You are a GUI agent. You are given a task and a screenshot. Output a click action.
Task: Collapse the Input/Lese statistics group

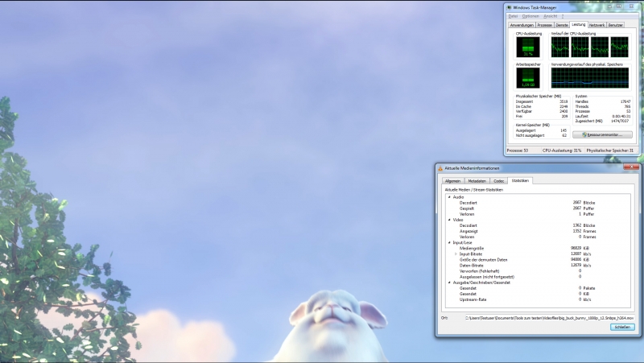coord(449,243)
